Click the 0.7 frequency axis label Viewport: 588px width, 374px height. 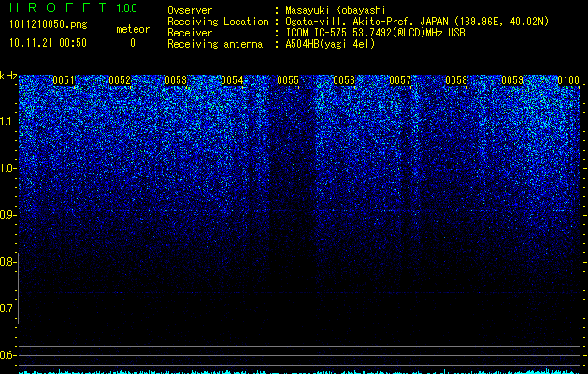point(7,309)
